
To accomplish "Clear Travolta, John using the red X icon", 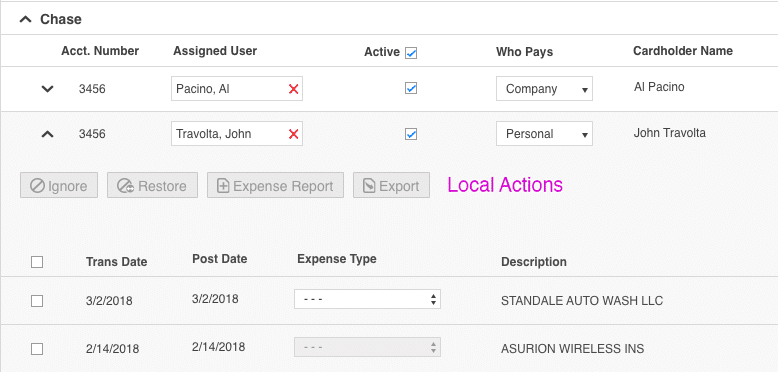I will tap(293, 134).
